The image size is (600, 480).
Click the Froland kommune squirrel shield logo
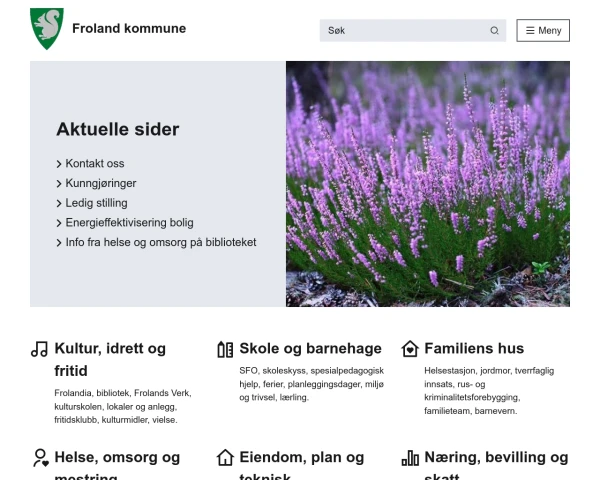(46, 28)
